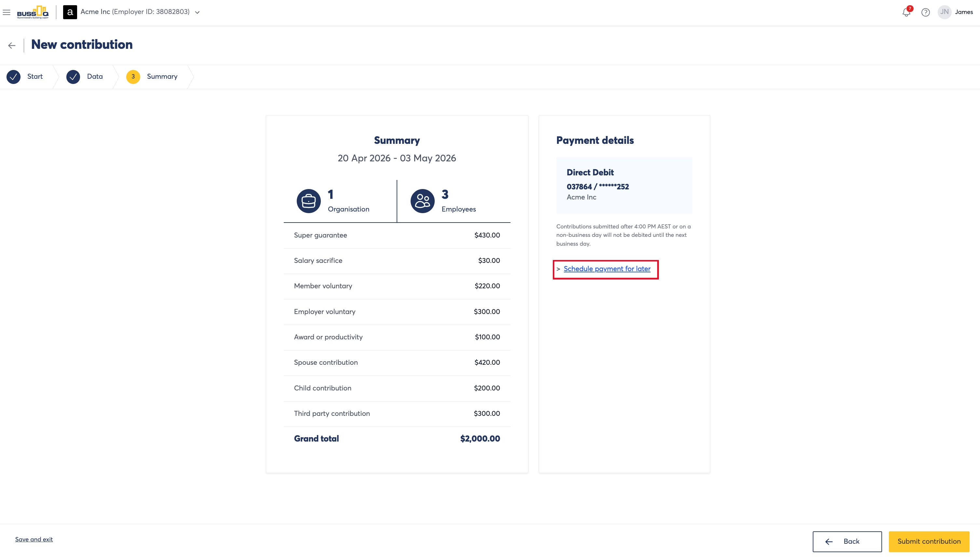
Task: Click the Member voluntary row label
Action: [323, 286]
